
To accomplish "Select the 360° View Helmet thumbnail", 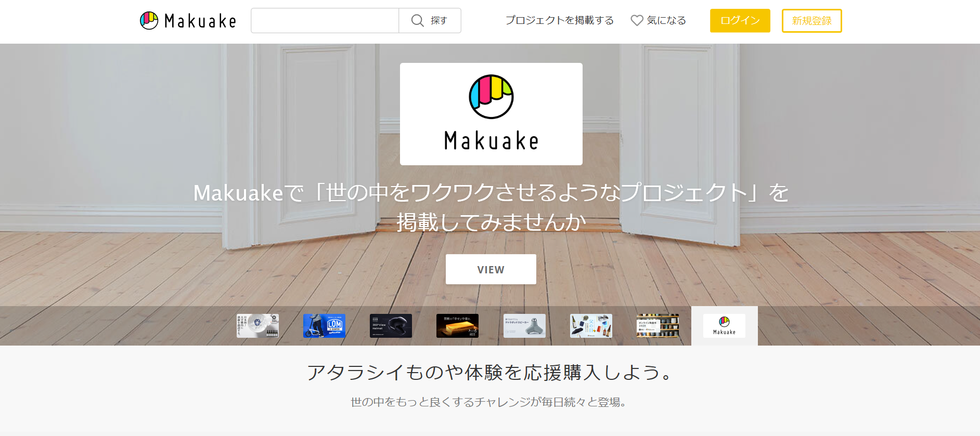I will 391,326.
